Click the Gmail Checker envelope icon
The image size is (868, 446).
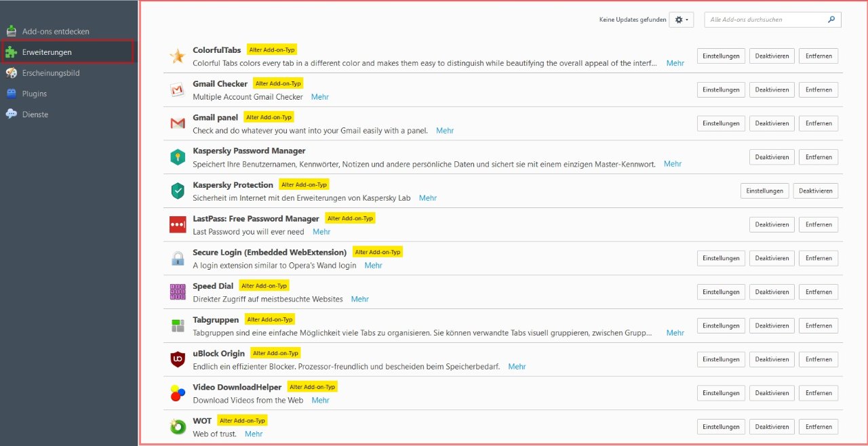[x=178, y=90]
